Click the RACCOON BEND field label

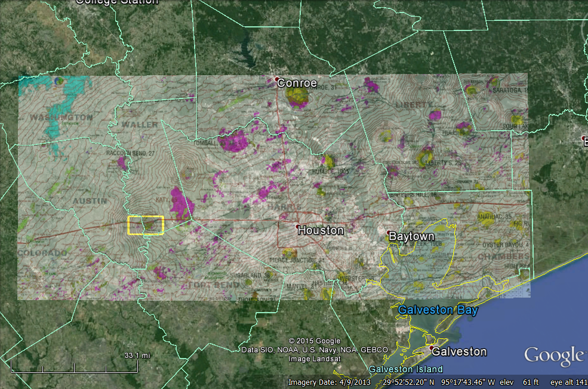(130, 153)
